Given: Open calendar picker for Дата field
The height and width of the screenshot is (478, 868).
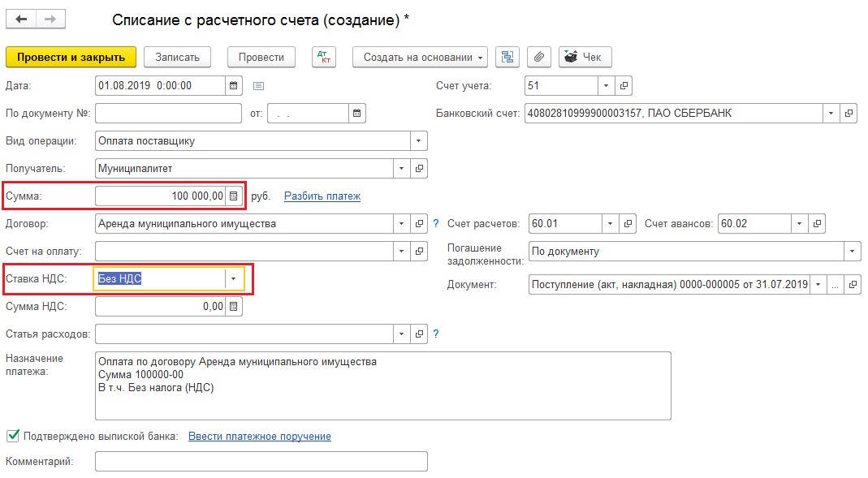Looking at the screenshot, I should pos(234,85).
